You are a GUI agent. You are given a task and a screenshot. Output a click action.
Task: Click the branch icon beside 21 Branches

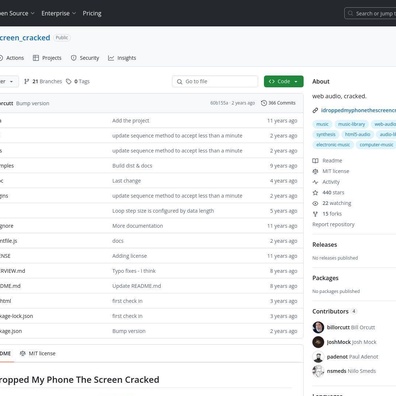(27, 81)
